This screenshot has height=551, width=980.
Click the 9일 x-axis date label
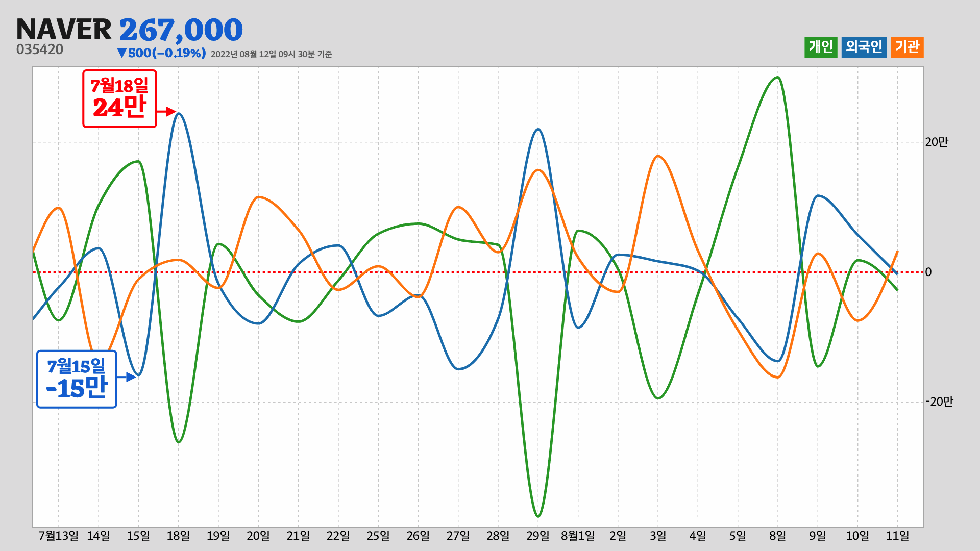818,536
